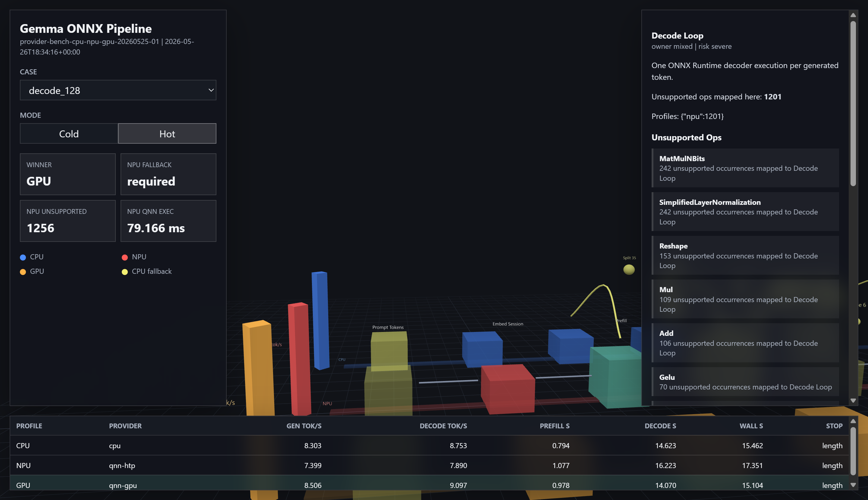This screenshot has width=868, height=500.
Task: Click the Gemma ONNX Pipeline title
Action: [x=86, y=29]
